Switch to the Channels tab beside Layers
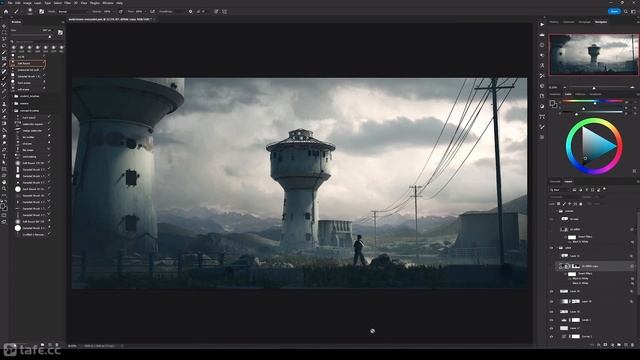 [x=555, y=182]
